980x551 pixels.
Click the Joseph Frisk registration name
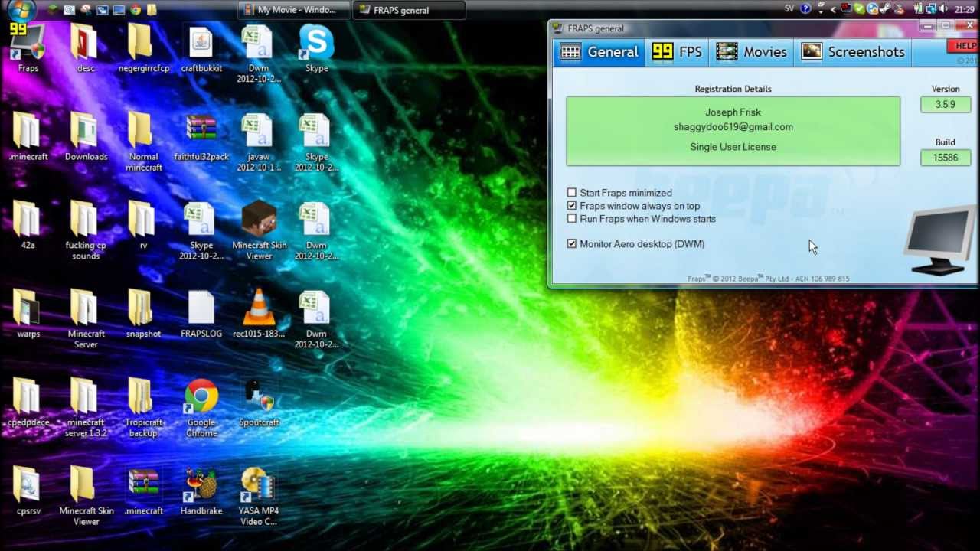(x=733, y=112)
